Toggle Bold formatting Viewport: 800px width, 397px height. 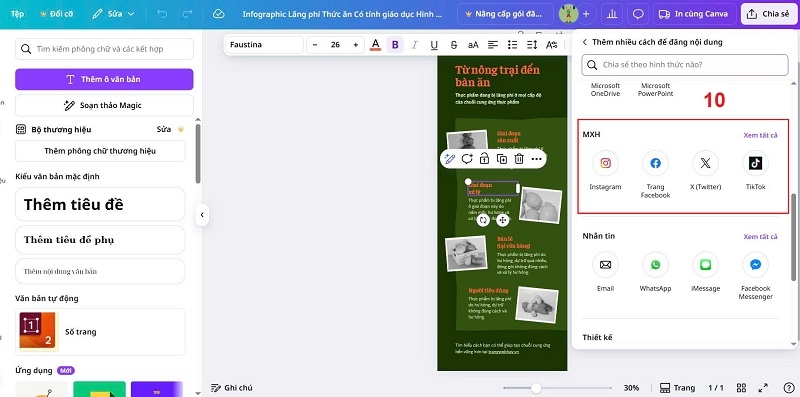coord(395,45)
